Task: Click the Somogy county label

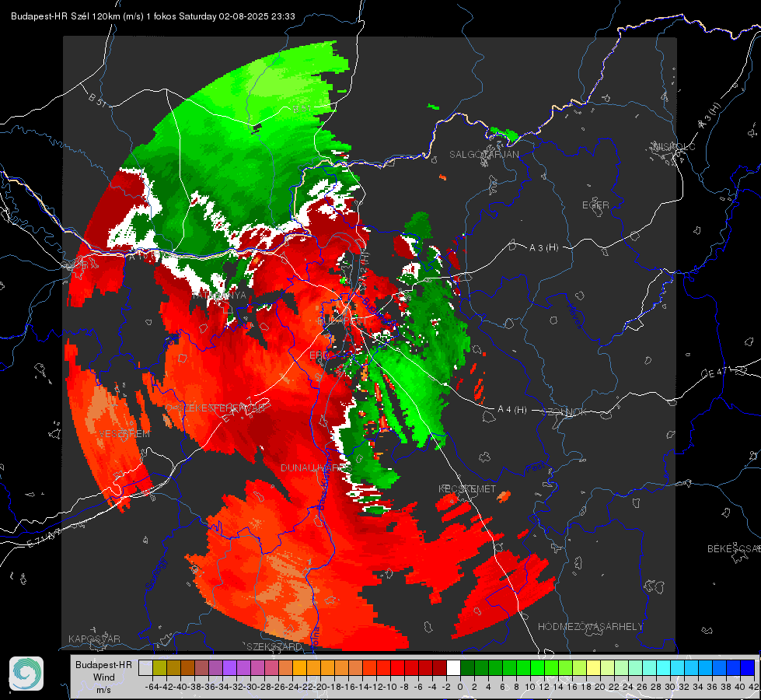Action: [158, 574]
